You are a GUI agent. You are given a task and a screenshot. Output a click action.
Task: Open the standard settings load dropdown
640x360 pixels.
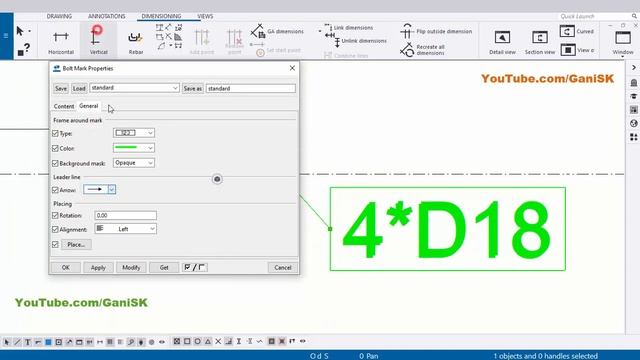coord(134,88)
